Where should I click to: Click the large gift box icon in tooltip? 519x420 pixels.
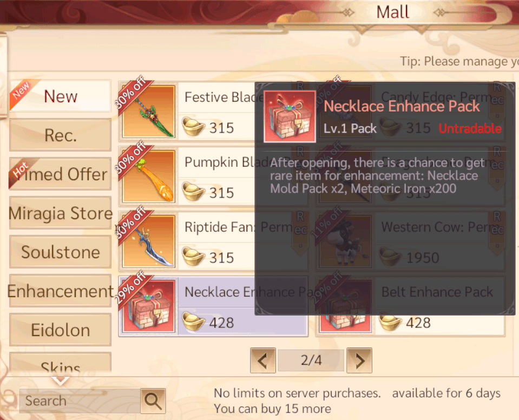coord(290,116)
